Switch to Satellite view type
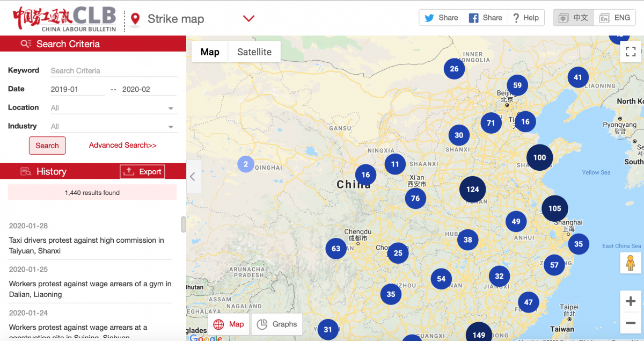Image resolution: width=644 pixels, height=341 pixels. click(x=254, y=52)
